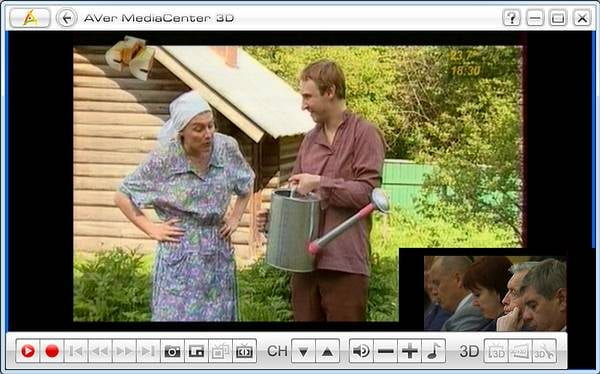Select the picture-in-picture sub video
This screenshot has width=600, height=374.
495,293
